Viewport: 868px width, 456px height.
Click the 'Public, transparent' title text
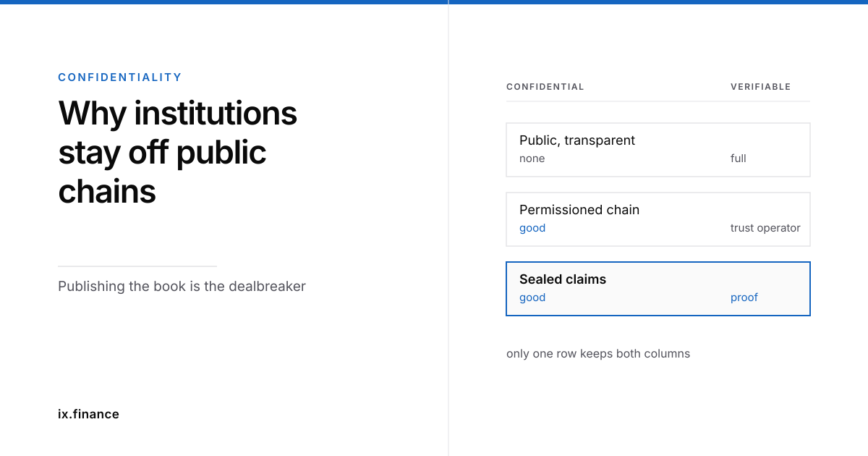click(577, 140)
